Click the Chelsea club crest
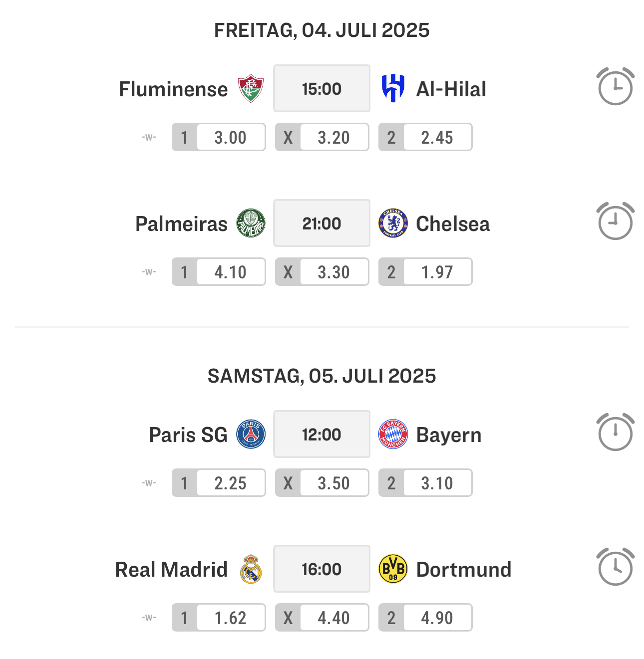Screen dimensions: 644x659 click(x=393, y=223)
